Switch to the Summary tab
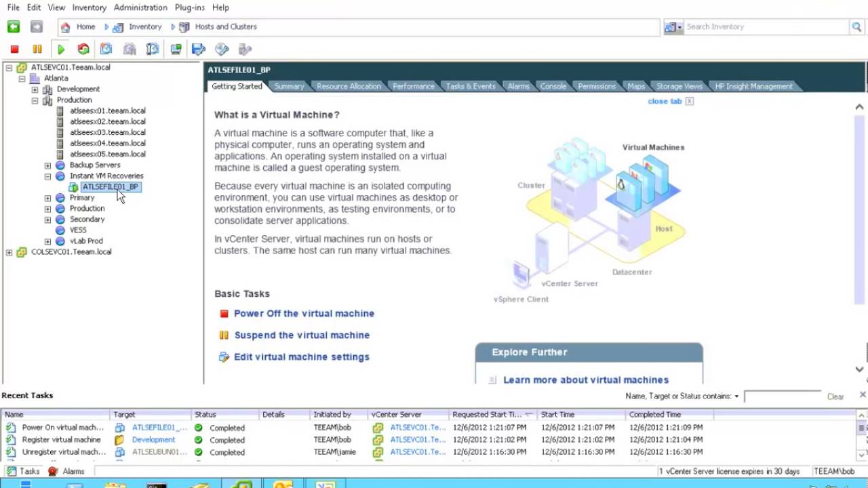Viewport: 868px width, 488px height. click(289, 87)
